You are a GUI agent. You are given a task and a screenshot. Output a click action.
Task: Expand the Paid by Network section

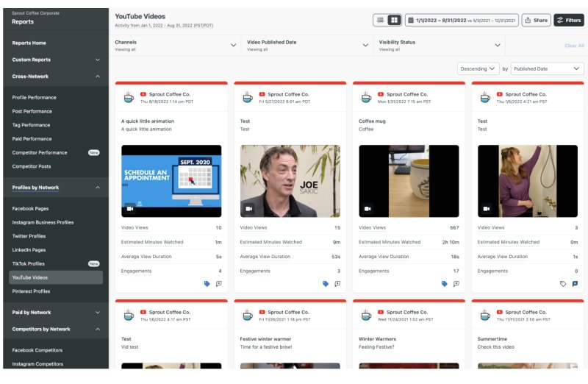click(x=56, y=313)
